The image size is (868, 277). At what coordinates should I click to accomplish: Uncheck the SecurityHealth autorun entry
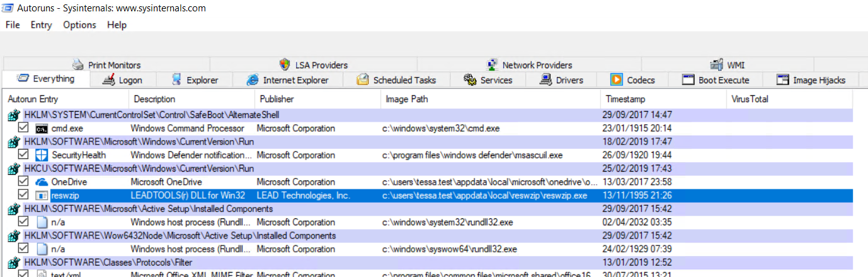[23, 155]
